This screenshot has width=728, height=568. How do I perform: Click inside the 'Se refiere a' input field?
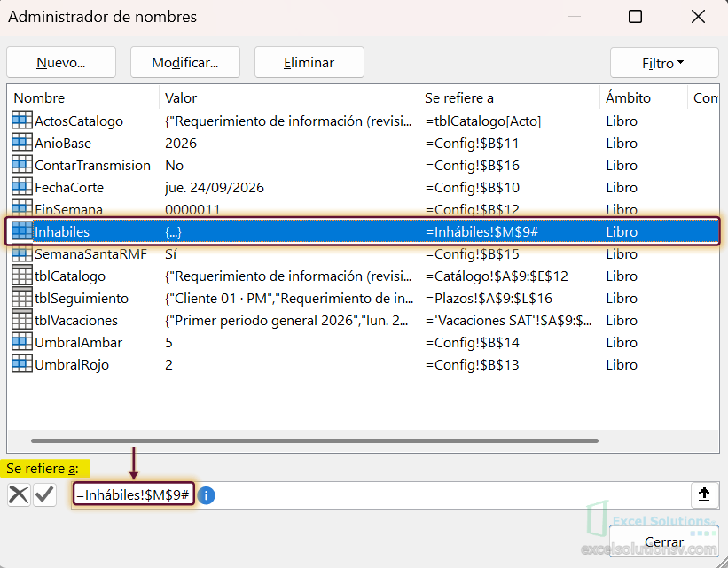tap(380, 495)
